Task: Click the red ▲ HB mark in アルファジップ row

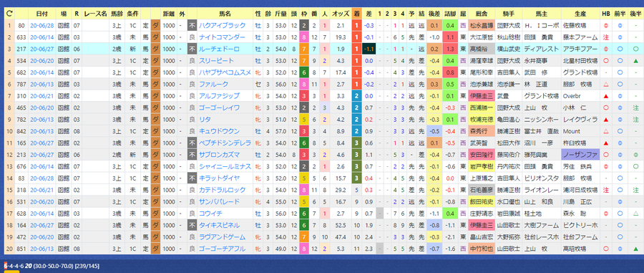Action: [605, 96]
